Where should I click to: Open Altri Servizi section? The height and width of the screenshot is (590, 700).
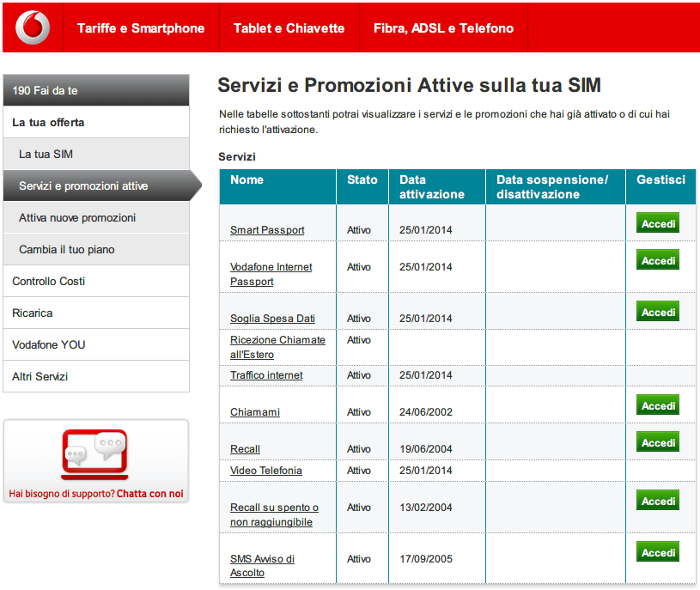point(96,376)
